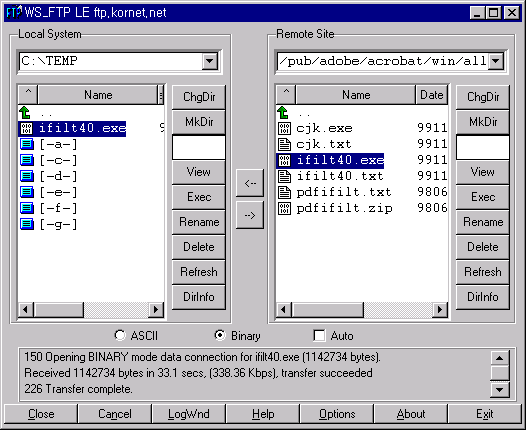The image size is (526, 430).
Task: Sort local files by Name column
Action: 98,95
